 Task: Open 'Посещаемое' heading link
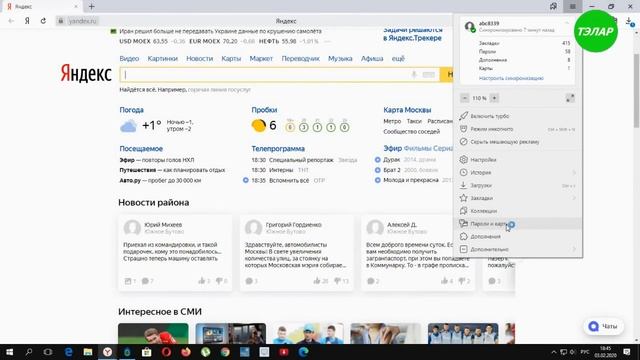pos(141,149)
